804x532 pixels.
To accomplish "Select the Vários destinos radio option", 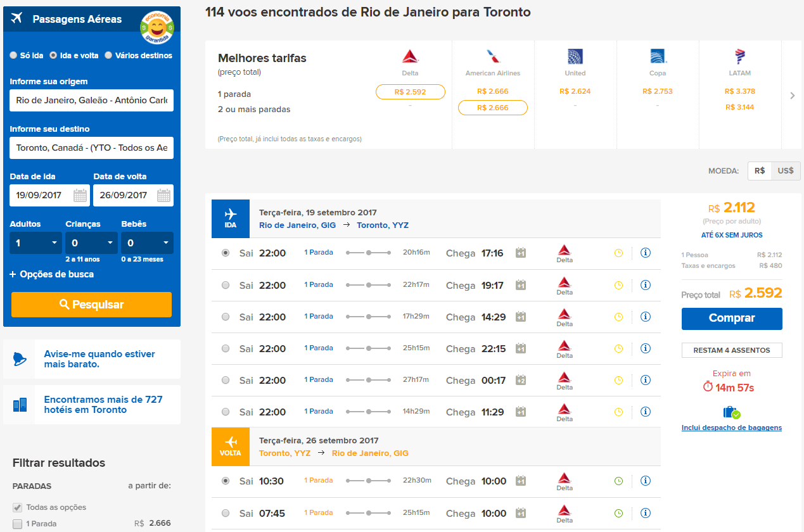I will coord(108,55).
